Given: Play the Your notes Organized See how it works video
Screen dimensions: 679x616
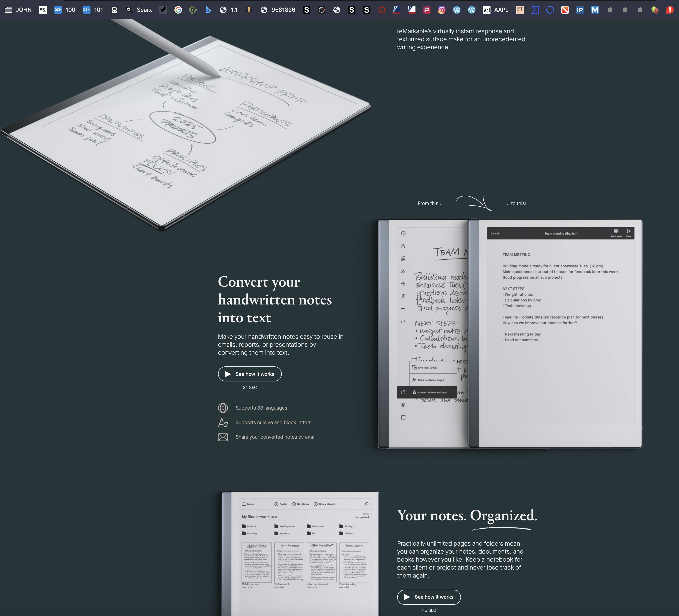Looking at the screenshot, I should click(429, 597).
